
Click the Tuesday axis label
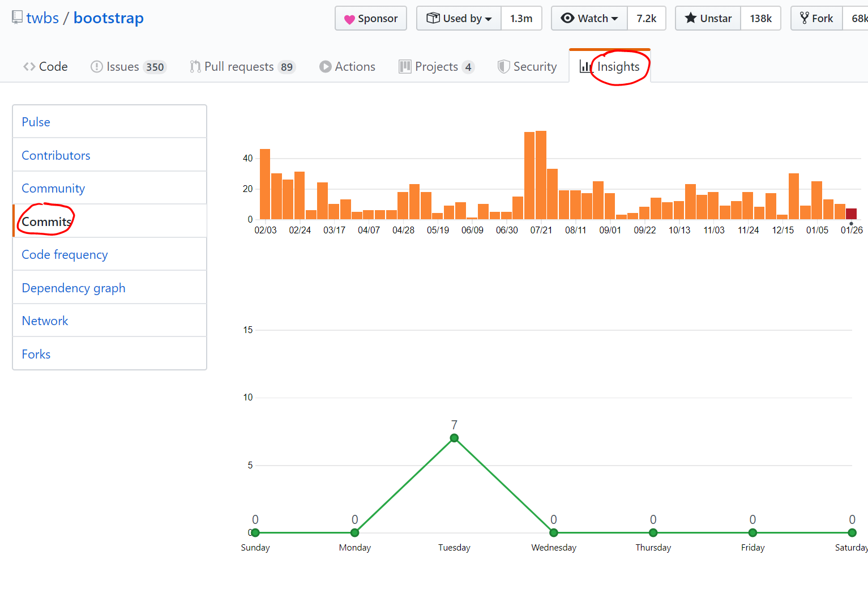[454, 548]
